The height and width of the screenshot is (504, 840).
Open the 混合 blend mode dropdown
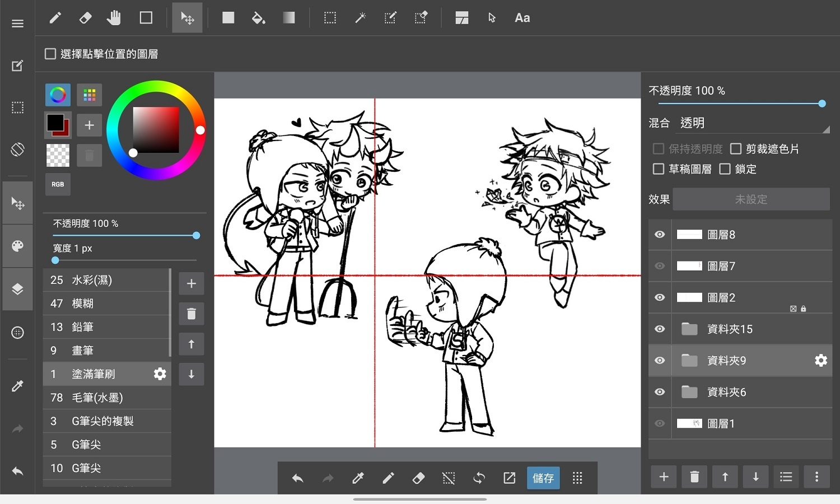click(753, 123)
